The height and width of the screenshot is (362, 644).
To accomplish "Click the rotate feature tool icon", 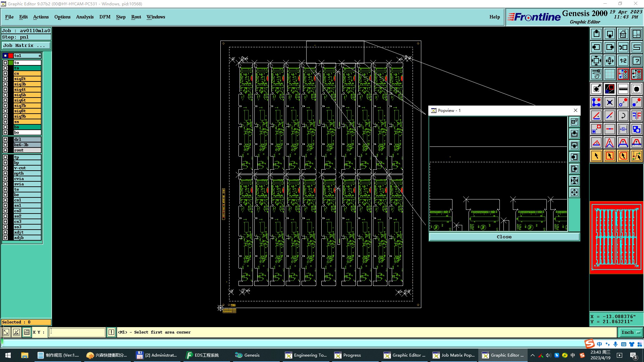I will click(623, 116).
